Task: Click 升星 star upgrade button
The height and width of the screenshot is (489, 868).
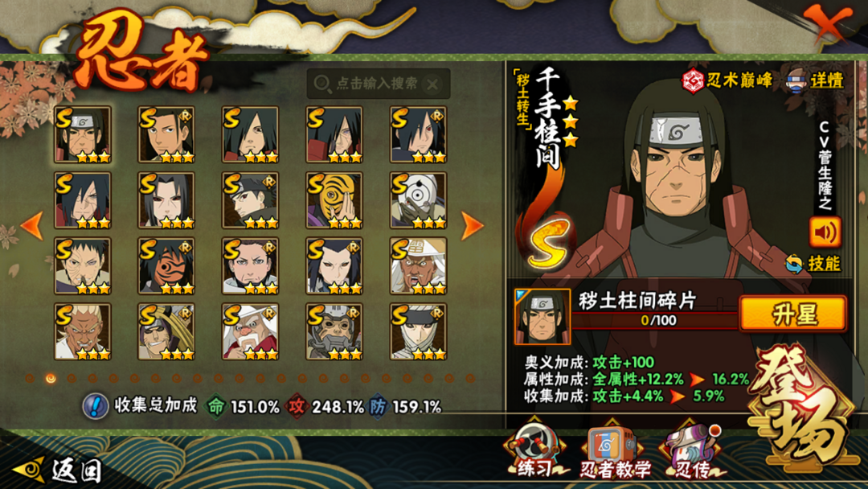Action: [x=793, y=314]
